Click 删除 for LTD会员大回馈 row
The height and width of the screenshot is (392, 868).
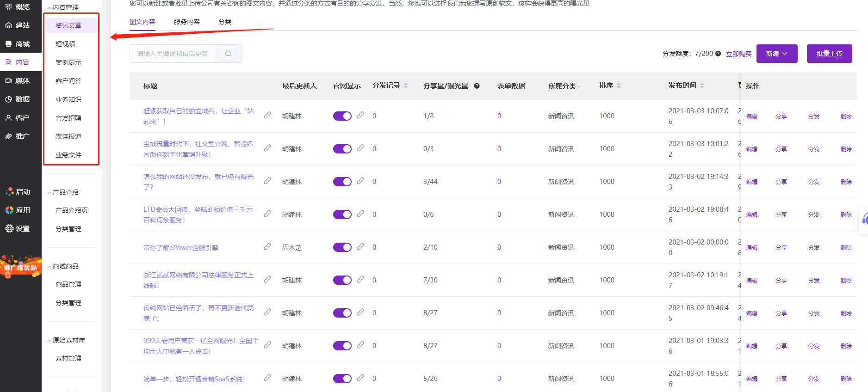pos(846,215)
